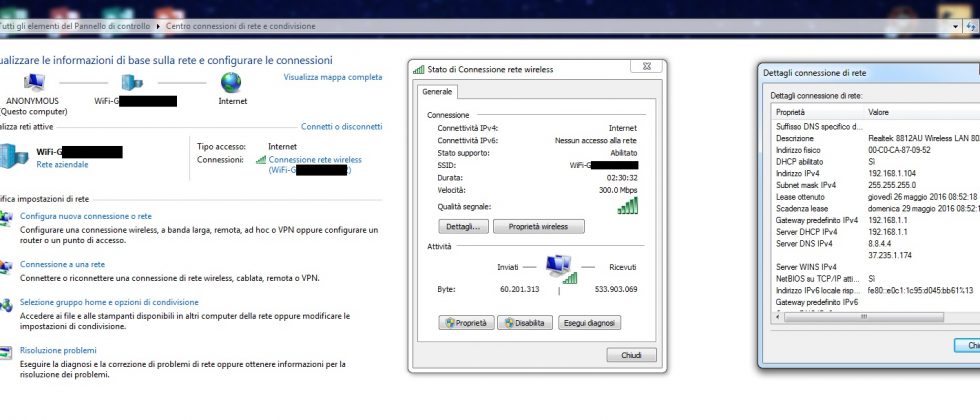The height and width of the screenshot is (420, 980).
Task: Click the 300.0 Mbps Velocità value
Action: pos(618,190)
